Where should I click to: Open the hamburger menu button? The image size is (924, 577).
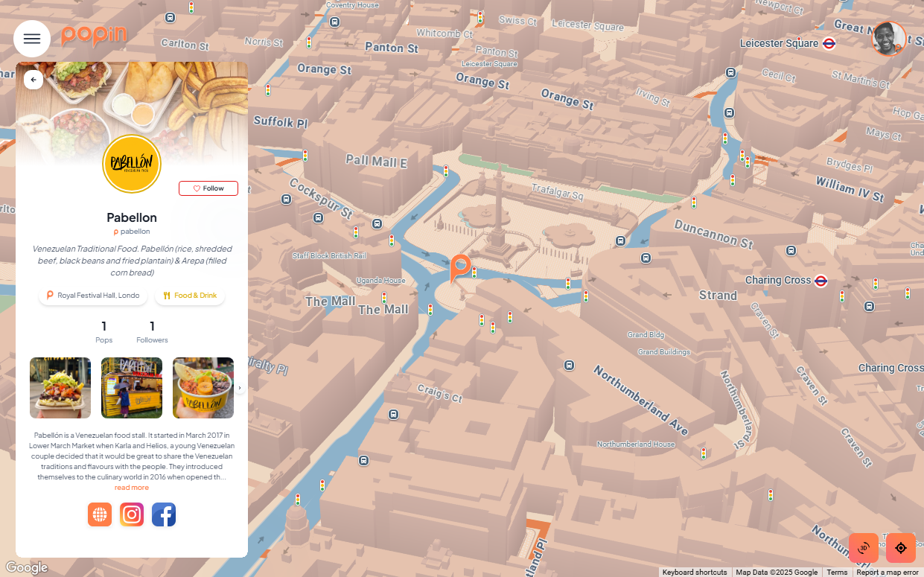pos(32,39)
